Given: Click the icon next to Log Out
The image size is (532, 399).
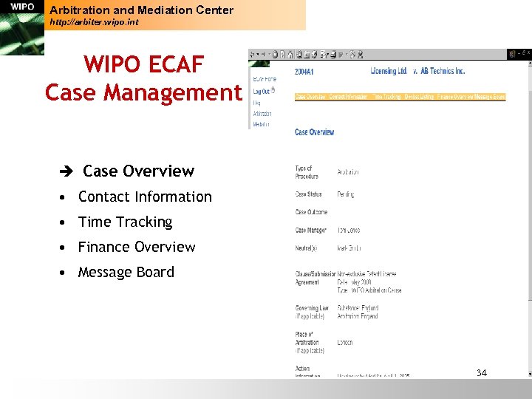Looking at the screenshot, I should pos(273,90).
